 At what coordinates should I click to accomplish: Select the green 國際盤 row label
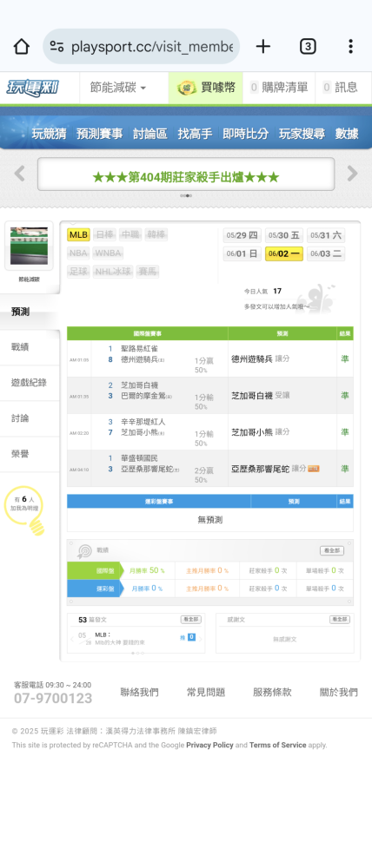pyautogui.click(x=96, y=571)
